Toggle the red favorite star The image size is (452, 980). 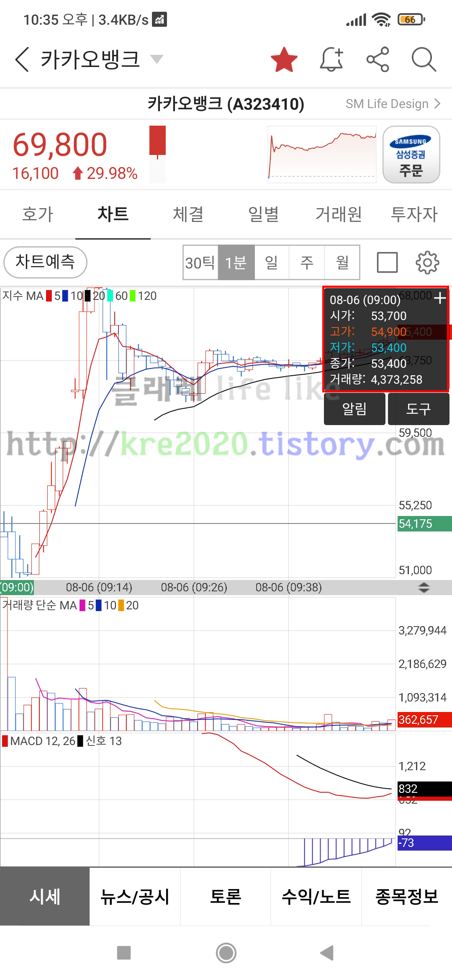click(x=284, y=59)
